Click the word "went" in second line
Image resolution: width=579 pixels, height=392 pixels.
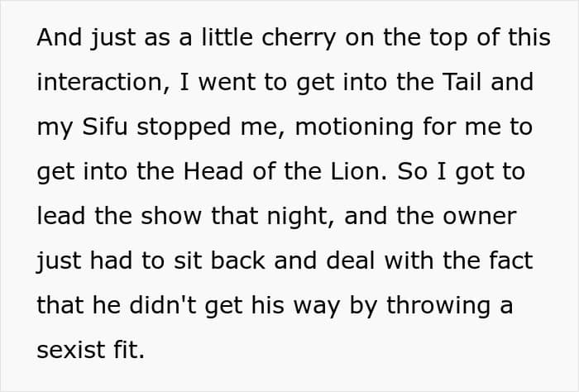coord(227,82)
